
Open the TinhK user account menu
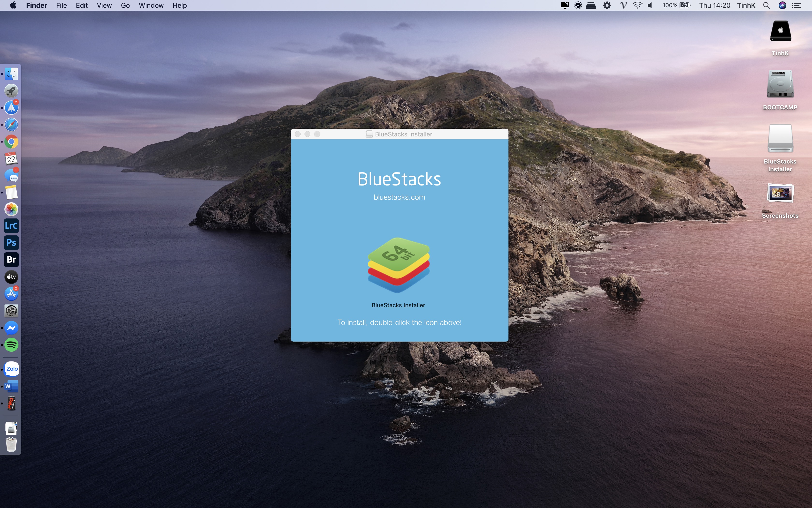746,5
